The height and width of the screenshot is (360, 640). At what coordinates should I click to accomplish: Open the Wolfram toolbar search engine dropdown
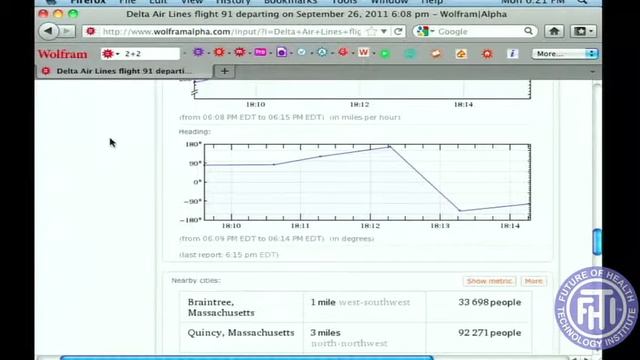click(111, 54)
